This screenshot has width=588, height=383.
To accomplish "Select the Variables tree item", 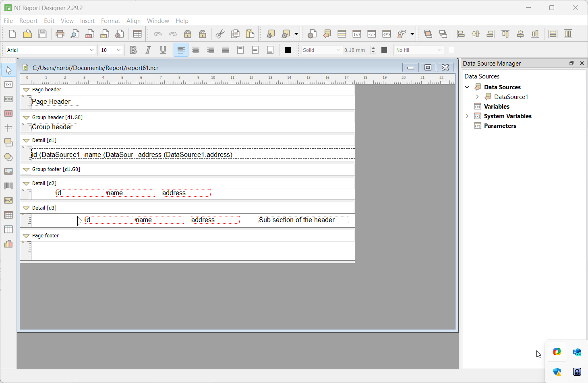I will (497, 107).
